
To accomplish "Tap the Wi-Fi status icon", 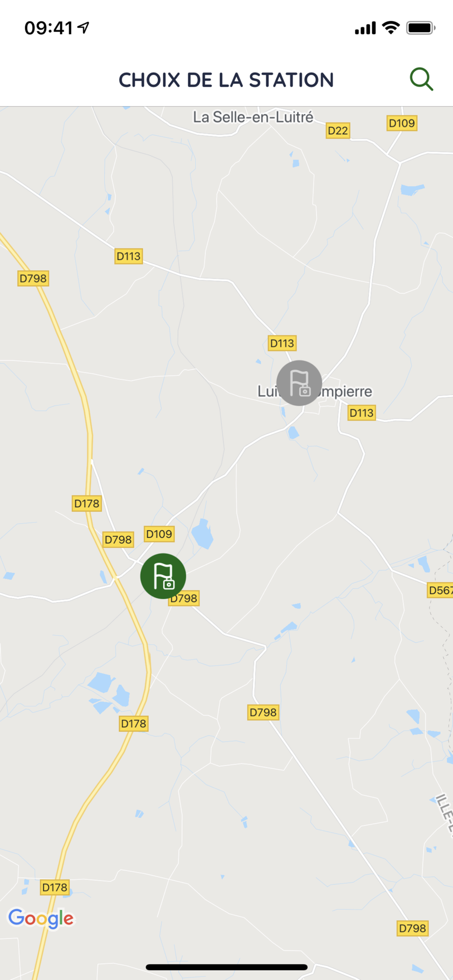I will pyautogui.click(x=391, y=27).
